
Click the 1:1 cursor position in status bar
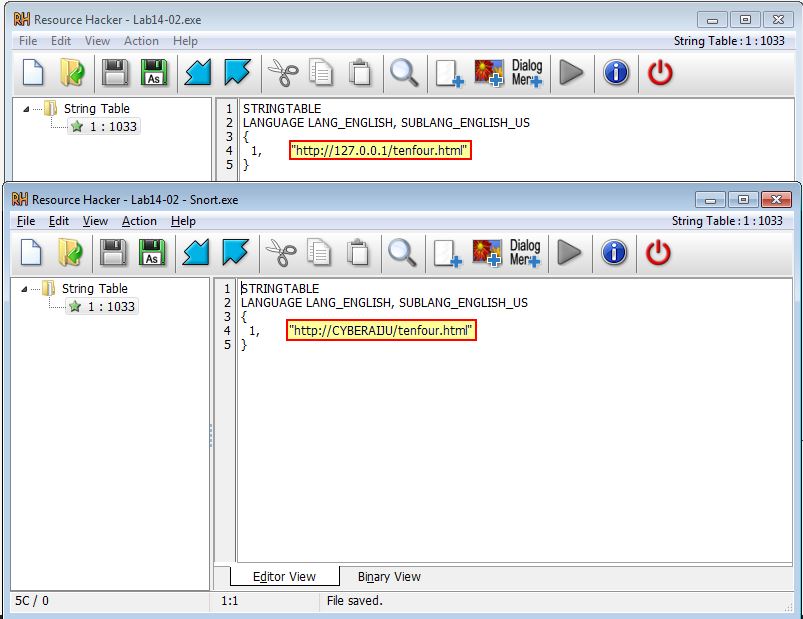[229, 601]
